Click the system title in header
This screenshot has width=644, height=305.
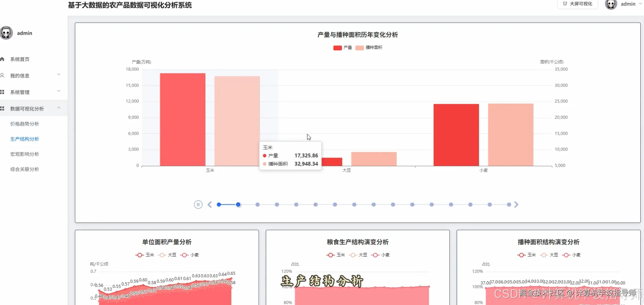coord(130,5)
